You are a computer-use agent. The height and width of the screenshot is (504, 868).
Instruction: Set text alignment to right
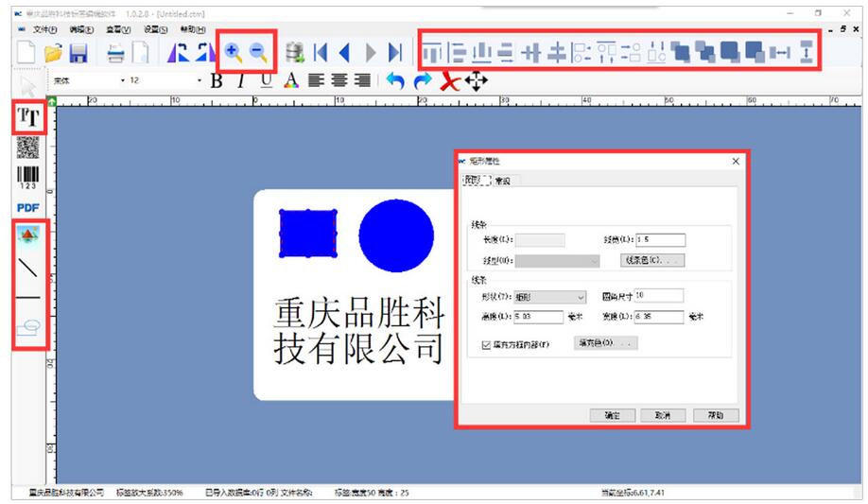tap(362, 81)
